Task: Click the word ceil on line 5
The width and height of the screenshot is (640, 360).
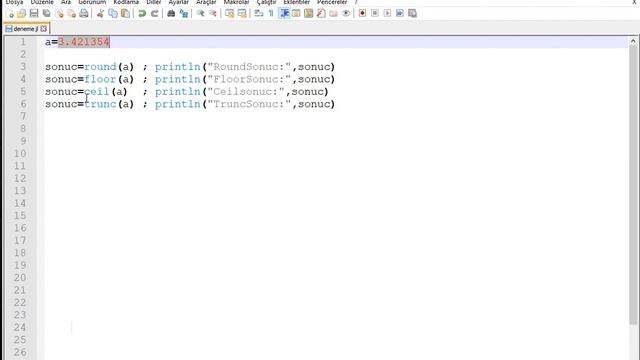Action: 97,92
